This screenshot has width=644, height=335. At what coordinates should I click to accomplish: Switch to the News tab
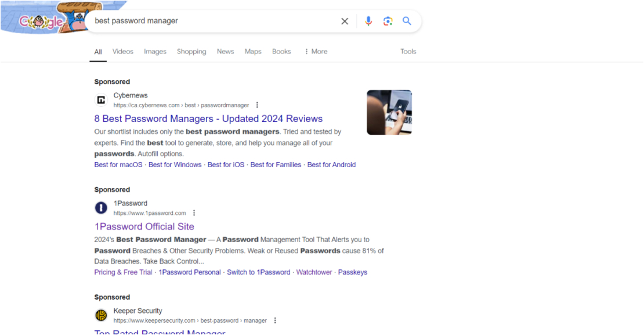coord(225,52)
